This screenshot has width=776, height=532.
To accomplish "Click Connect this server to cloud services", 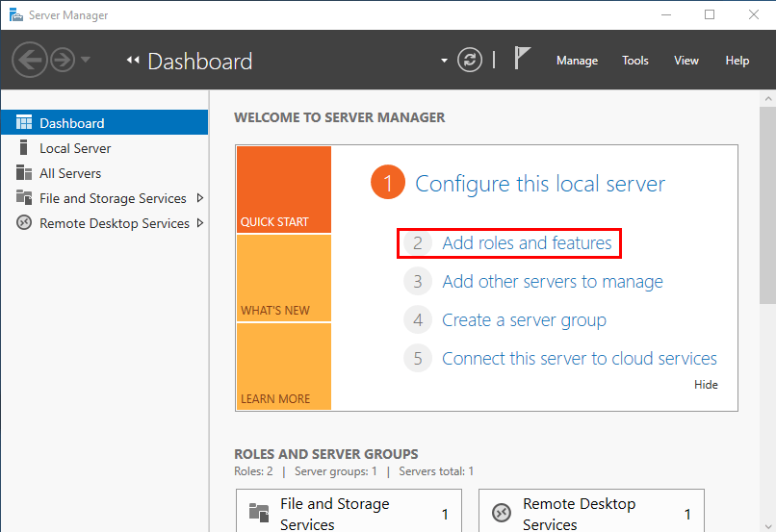I will (x=579, y=359).
